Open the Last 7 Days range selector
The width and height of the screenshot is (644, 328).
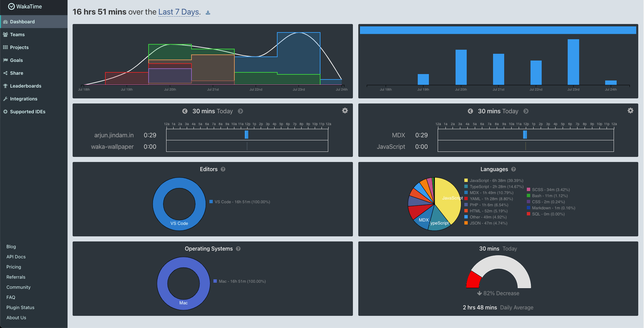pyautogui.click(x=178, y=12)
